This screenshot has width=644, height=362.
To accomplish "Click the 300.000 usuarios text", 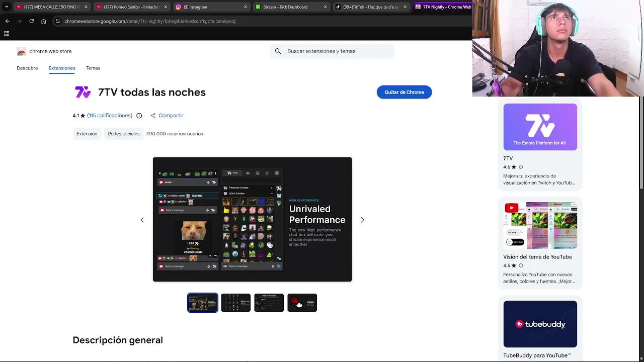I will [x=175, y=134].
